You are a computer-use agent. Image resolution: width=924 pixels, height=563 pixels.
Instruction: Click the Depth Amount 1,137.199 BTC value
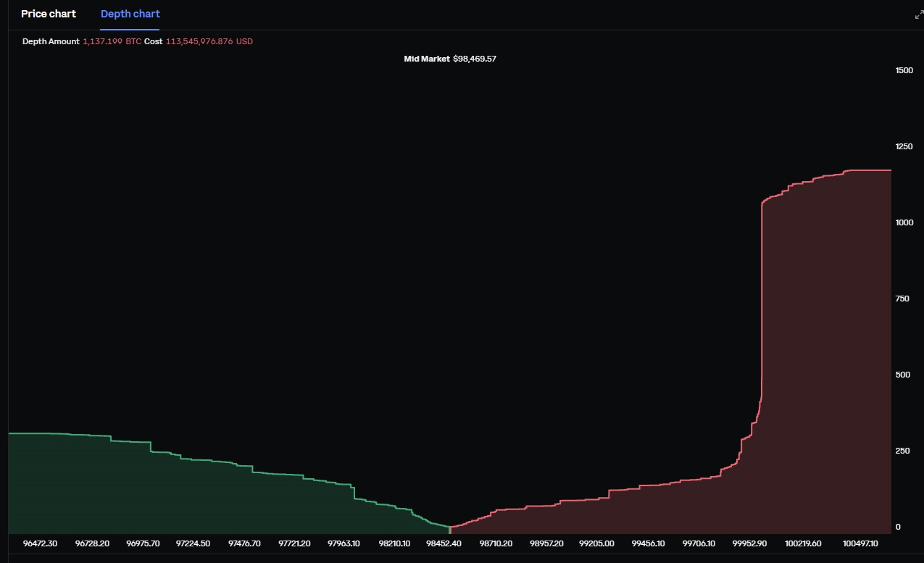(x=112, y=41)
